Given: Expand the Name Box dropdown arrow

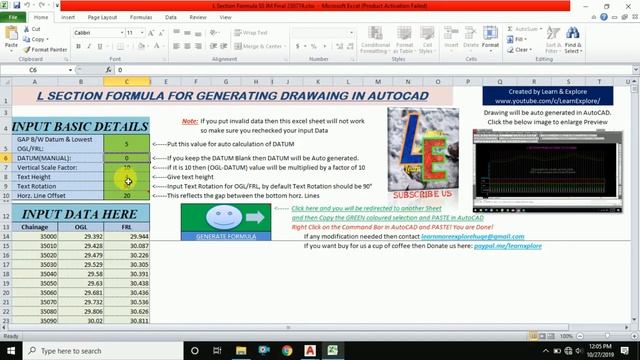Looking at the screenshot, I should 70,70.
